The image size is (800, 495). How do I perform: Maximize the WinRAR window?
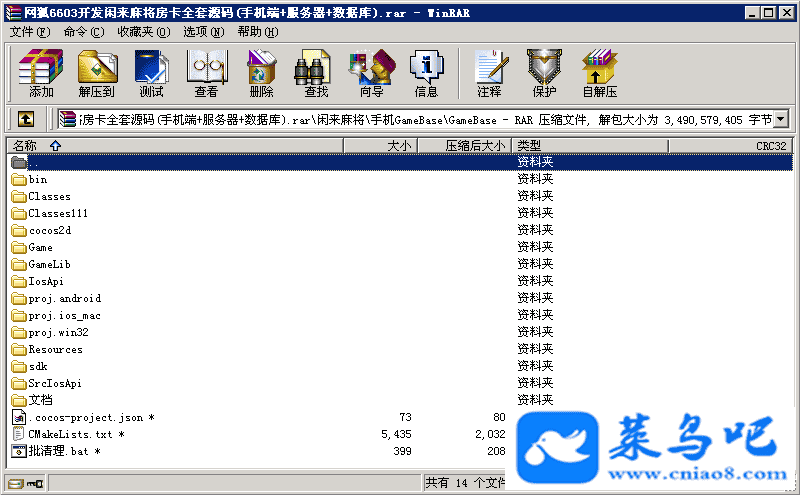(x=768, y=13)
